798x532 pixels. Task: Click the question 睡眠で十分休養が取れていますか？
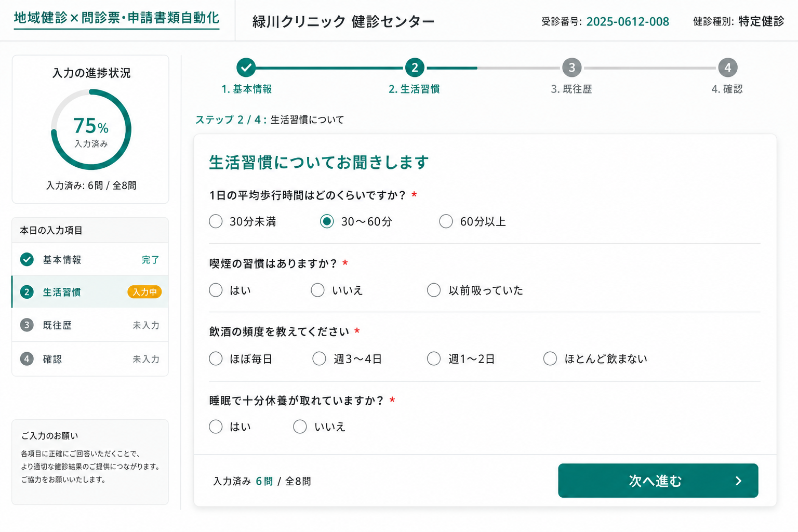coord(297,400)
